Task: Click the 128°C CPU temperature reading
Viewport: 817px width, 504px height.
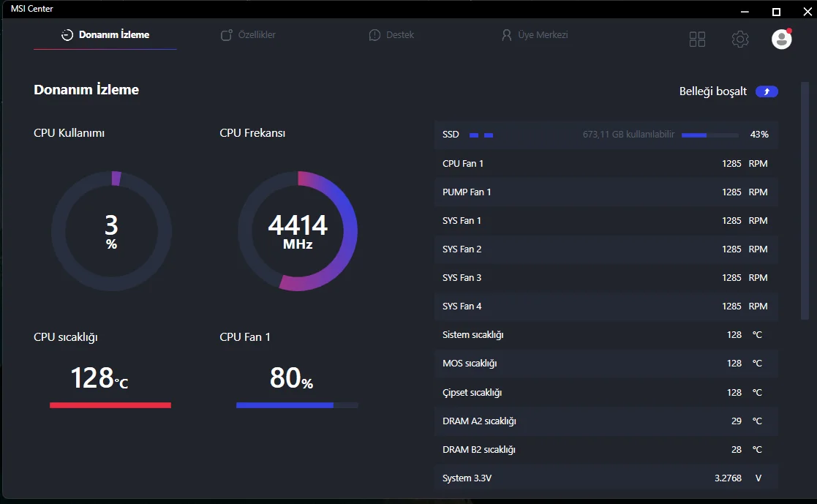Action: click(x=99, y=378)
